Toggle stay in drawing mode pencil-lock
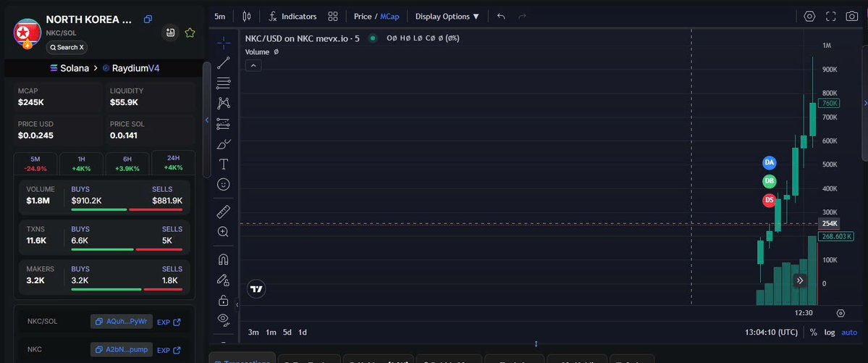This screenshot has width=868, height=363. [224, 280]
